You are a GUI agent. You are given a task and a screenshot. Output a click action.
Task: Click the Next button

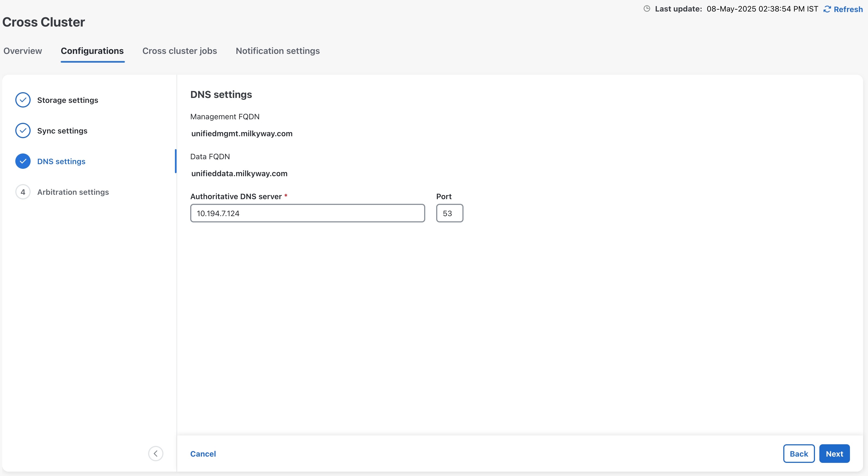[x=834, y=454]
